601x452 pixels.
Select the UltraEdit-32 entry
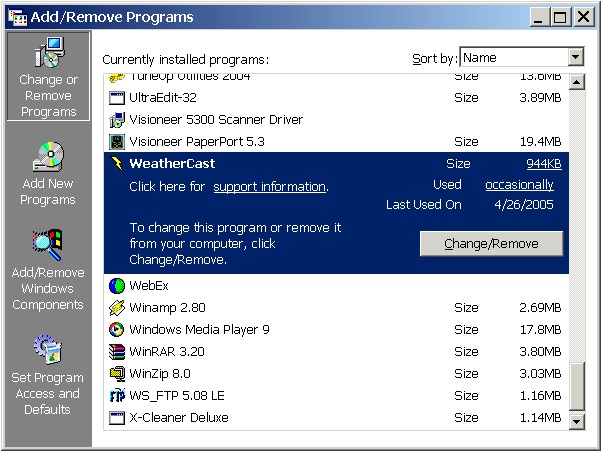tap(336, 98)
